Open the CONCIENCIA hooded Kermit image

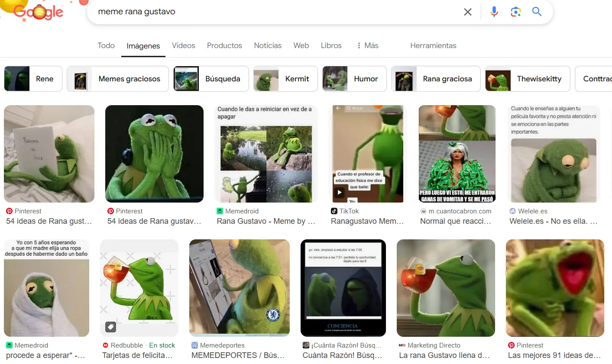pyautogui.click(x=343, y=288)
